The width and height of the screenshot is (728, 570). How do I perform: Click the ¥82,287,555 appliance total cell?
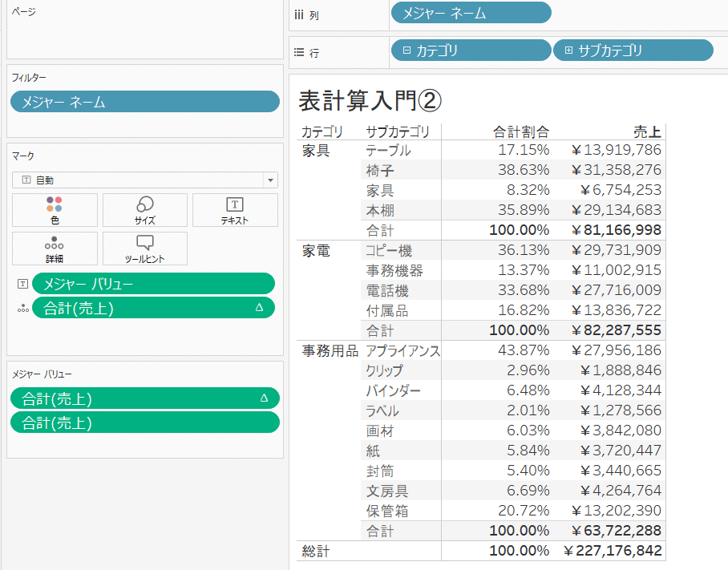coord(617,330)
